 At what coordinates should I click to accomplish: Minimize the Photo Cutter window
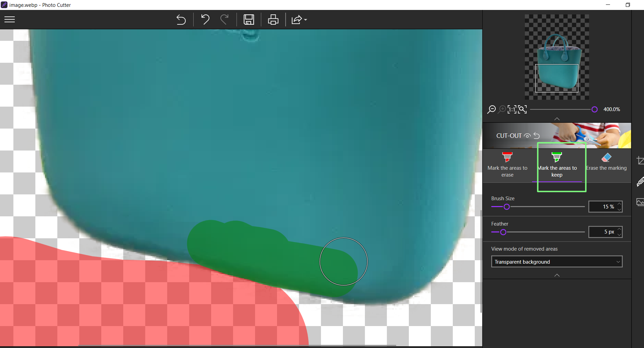pos(608,5)
